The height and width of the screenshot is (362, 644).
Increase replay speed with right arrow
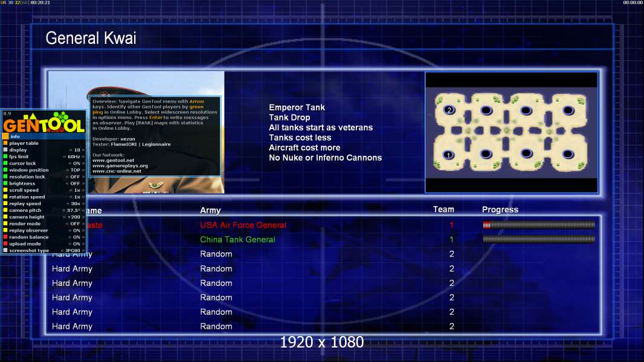tap(83, 203)
